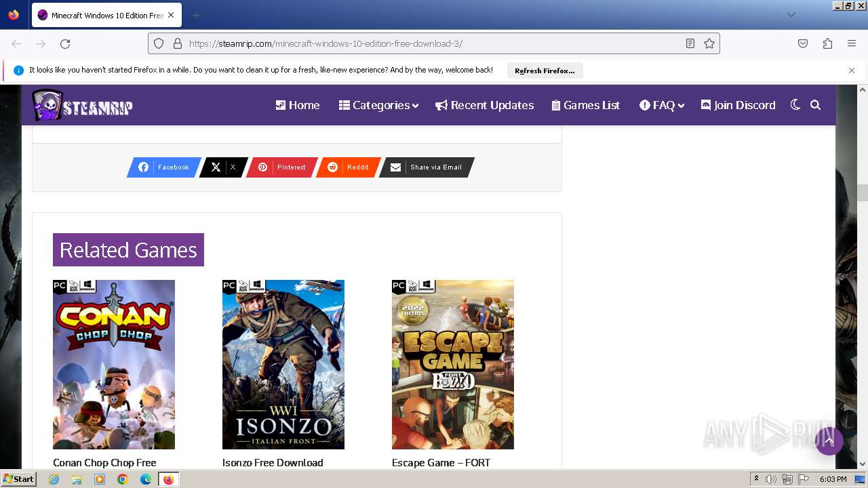Open the network tray icon
The height and width of the screenshot is (488, 868).
(x=787, y=479)
